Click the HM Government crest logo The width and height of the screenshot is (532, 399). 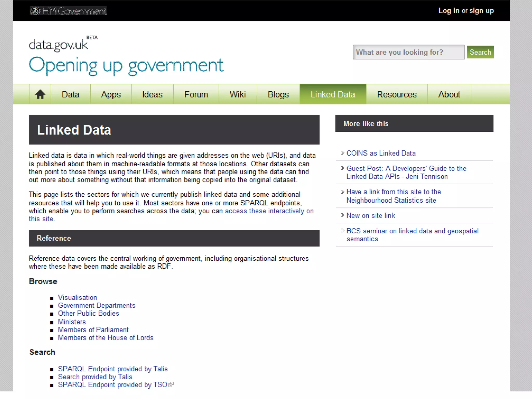click(x=35, y=11)
